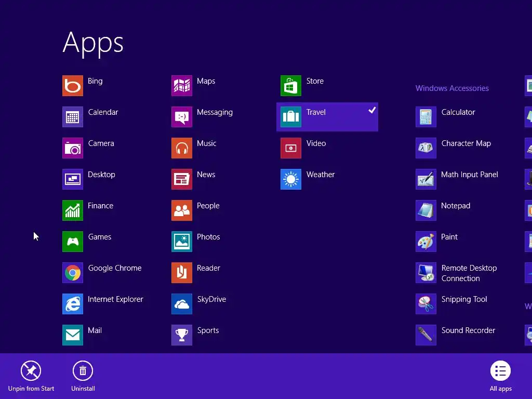Image resolution: width=532 pixels, height=399 pixels.
Task: Click the Character Map label text
Action: coord(466,143)
